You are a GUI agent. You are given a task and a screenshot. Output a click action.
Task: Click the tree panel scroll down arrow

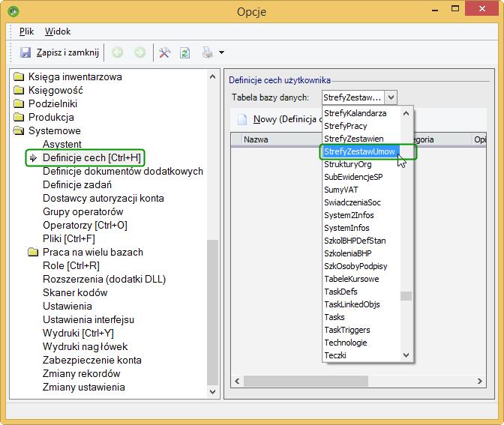click(212, 392)
